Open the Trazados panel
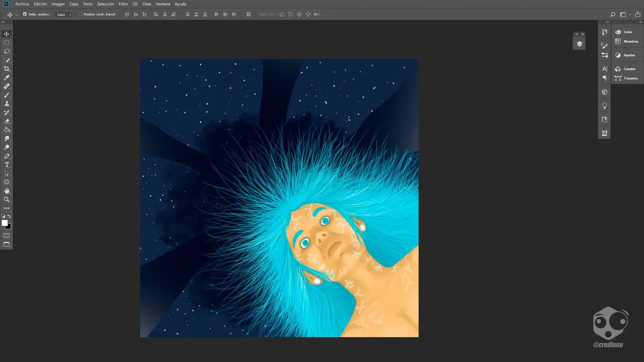644x362 pixels. (627, 78)
